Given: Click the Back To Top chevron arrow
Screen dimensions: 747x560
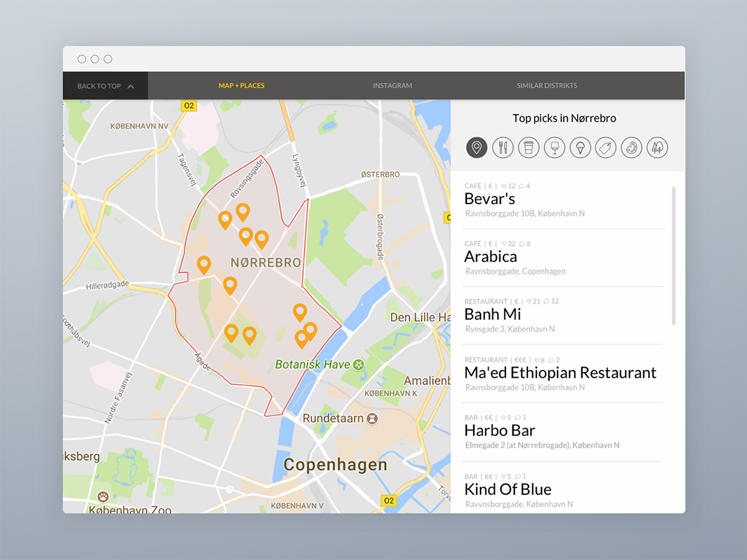Looking at the screenshot, I should pyautogui.click(x=131, y=86).
